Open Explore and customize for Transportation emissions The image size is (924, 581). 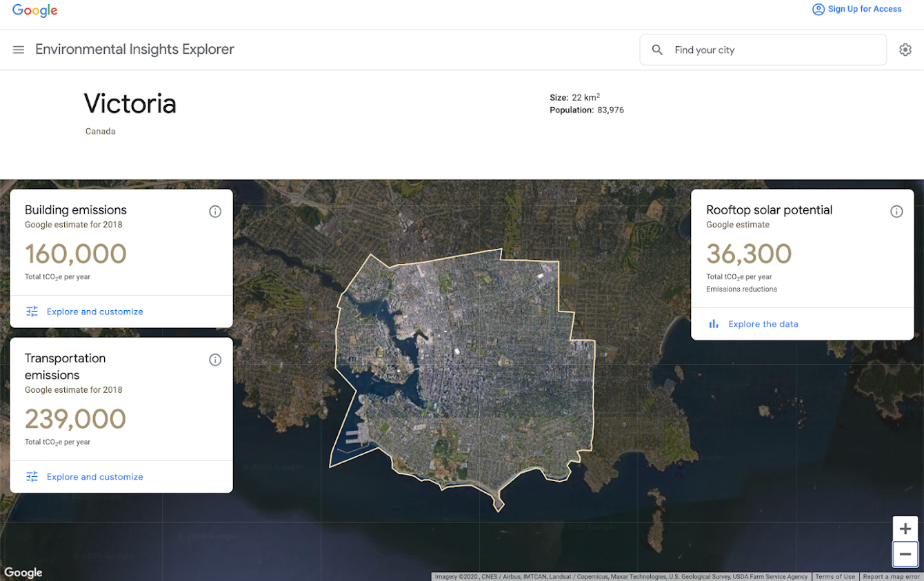95,477
